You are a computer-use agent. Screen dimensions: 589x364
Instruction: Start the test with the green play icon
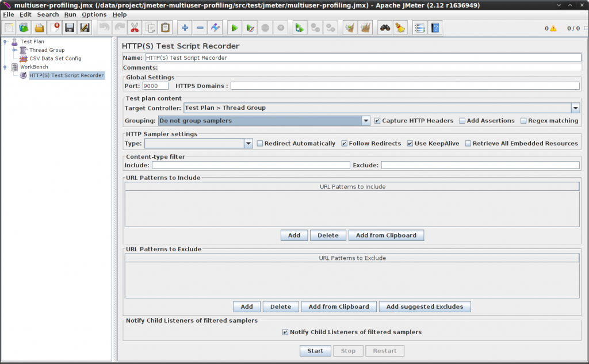234,27
